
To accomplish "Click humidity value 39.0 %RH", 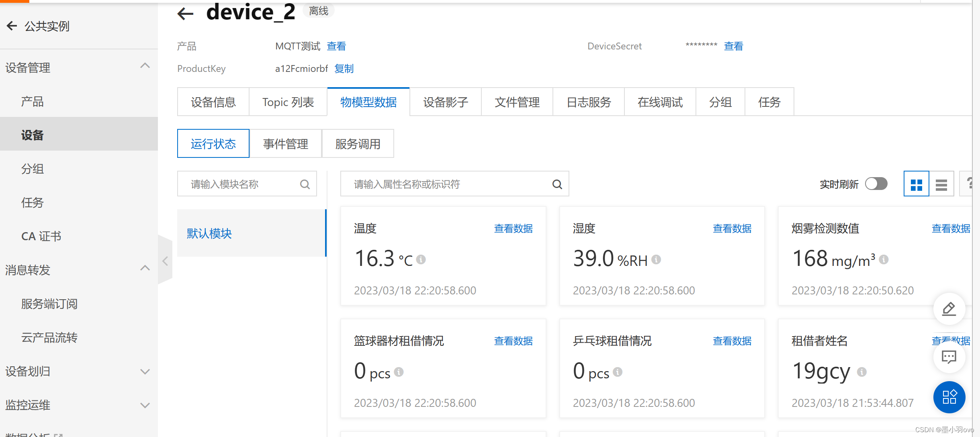I will (x=610, y=258).
